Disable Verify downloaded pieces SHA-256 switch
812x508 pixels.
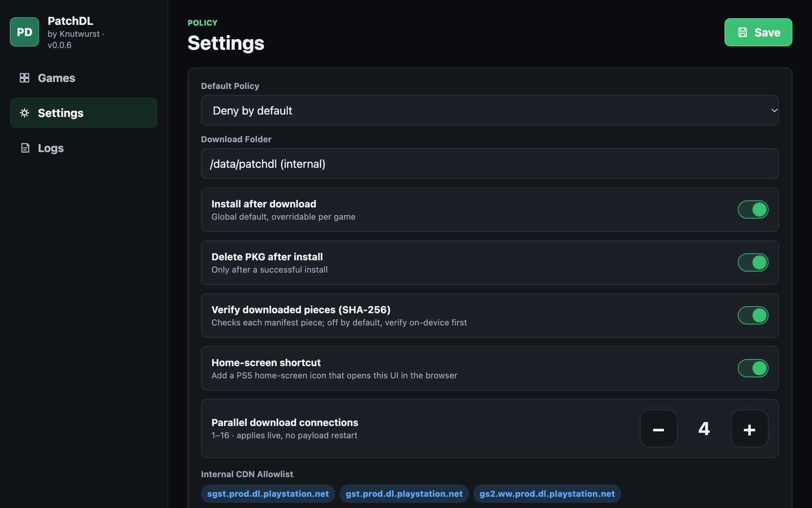(x=753, y=315)
